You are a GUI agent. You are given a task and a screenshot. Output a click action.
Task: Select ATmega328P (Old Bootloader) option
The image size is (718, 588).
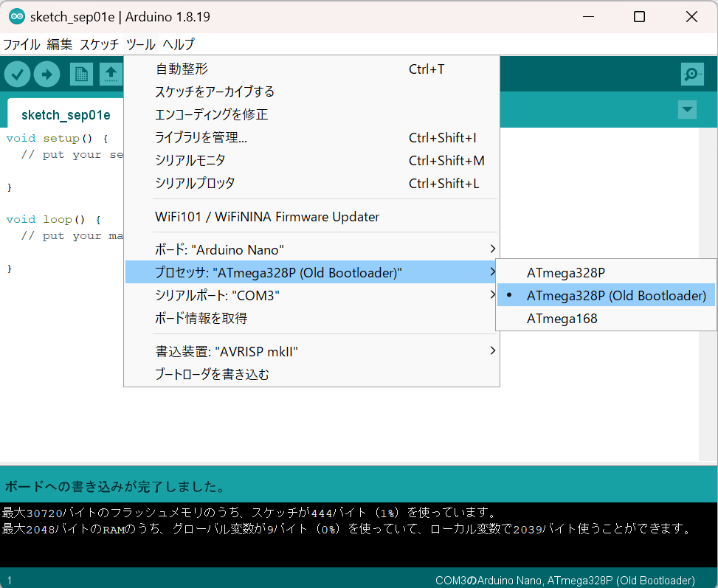(605, 295)
